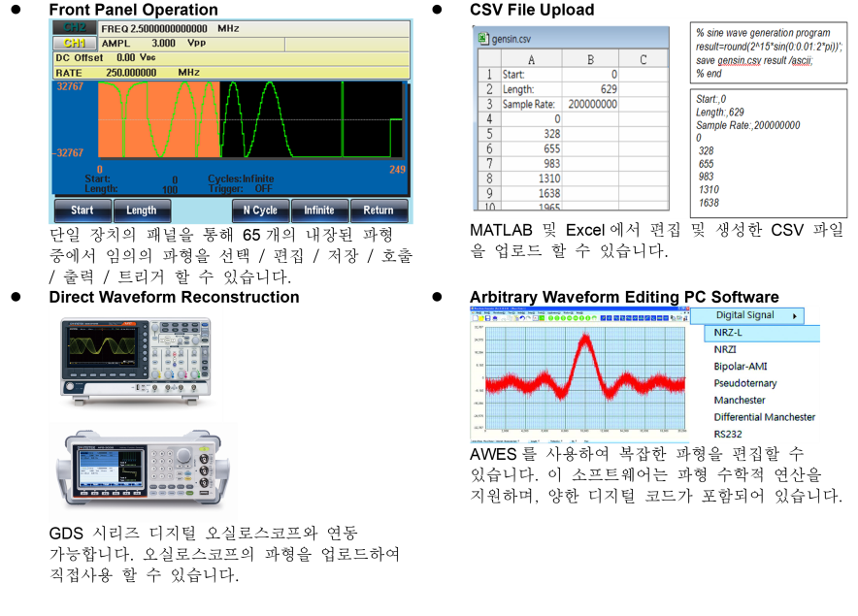Click the orange highlighted waveform region
Viewport: 858px width, 616px height.
coord(158,120)
